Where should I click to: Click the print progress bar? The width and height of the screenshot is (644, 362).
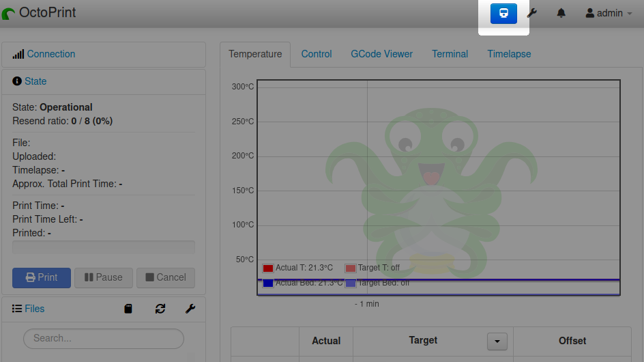(x=104, y=247)
